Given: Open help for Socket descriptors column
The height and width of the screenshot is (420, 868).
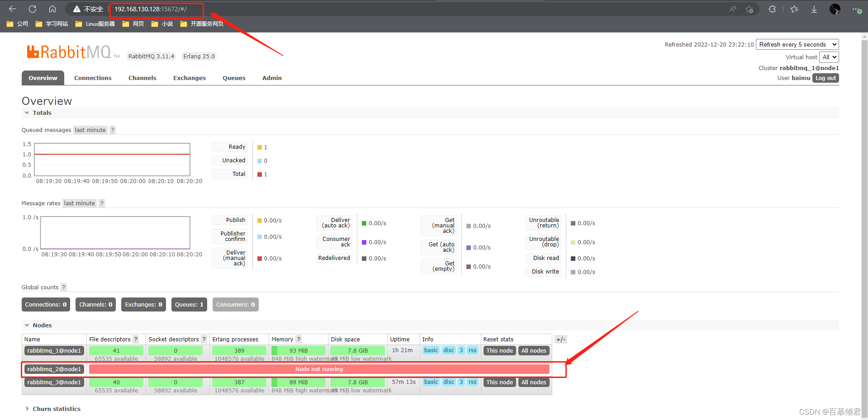Looking at the screenshot, I should point(204,339).
